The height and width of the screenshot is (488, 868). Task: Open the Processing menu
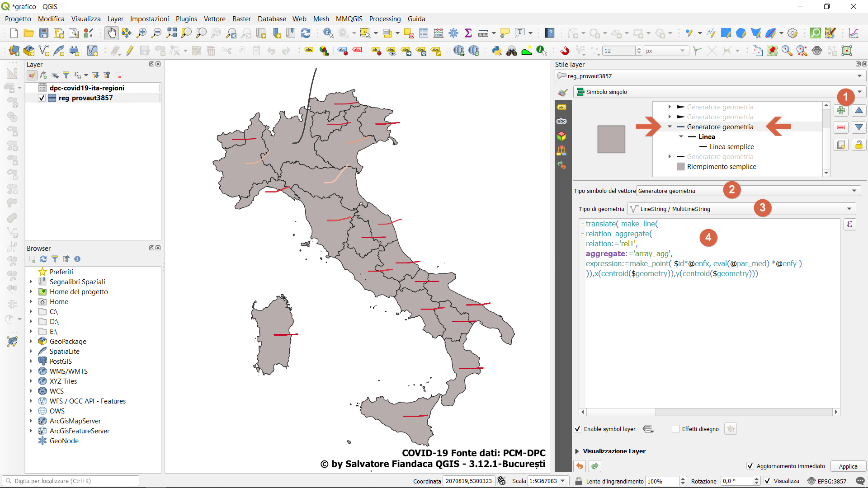coord(385,19)
